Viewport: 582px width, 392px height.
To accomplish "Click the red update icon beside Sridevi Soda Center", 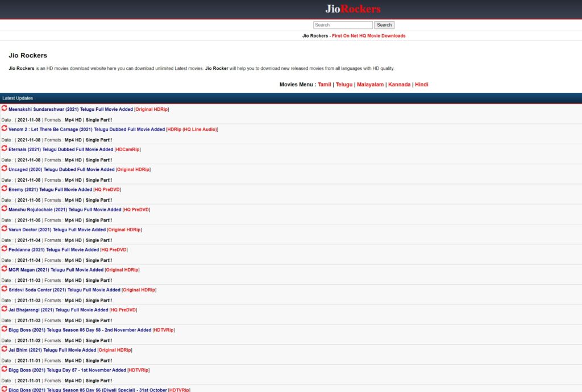I will click(x=4, y=288).
